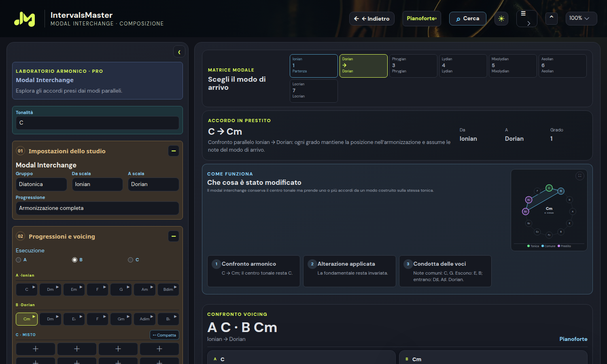Open the 100% zoom dropdown

[581, 18]
